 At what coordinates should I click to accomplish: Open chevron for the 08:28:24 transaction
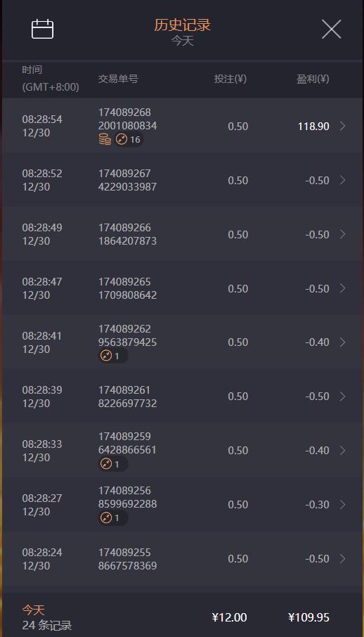click(342, 558)
